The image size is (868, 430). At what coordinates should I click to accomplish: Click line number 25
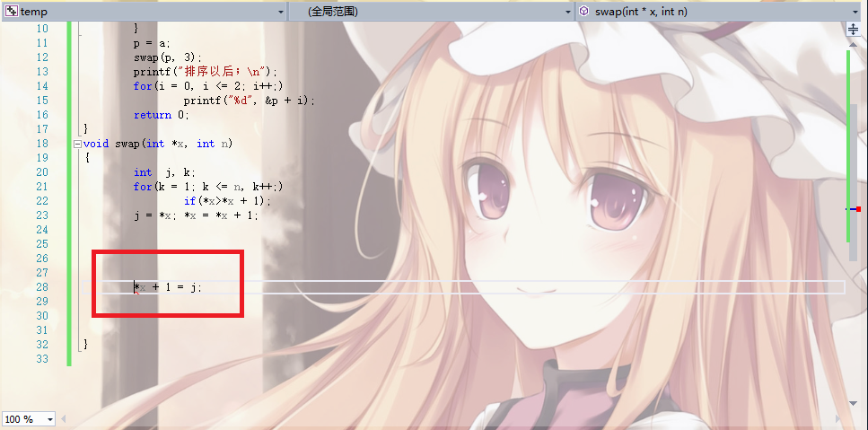click(41, 244)
